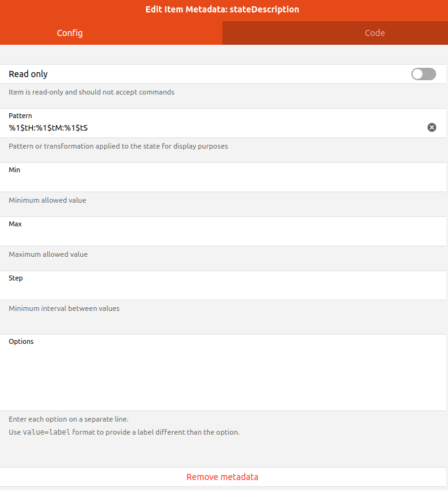Click the 'Options' field label
Viewport: 448px width, 490px height.
coord(21,341)
